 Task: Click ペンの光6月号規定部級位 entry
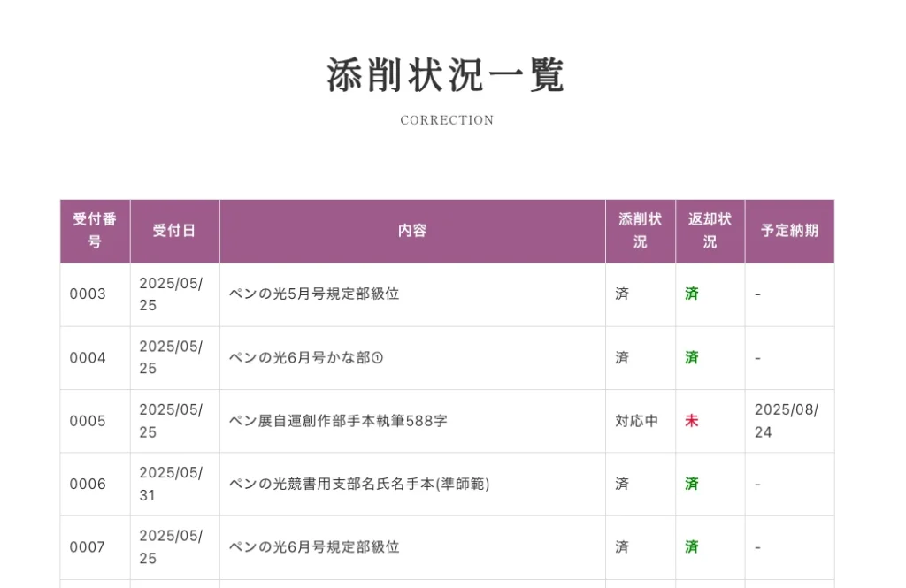pyautogui.click(x=314, y=547)
